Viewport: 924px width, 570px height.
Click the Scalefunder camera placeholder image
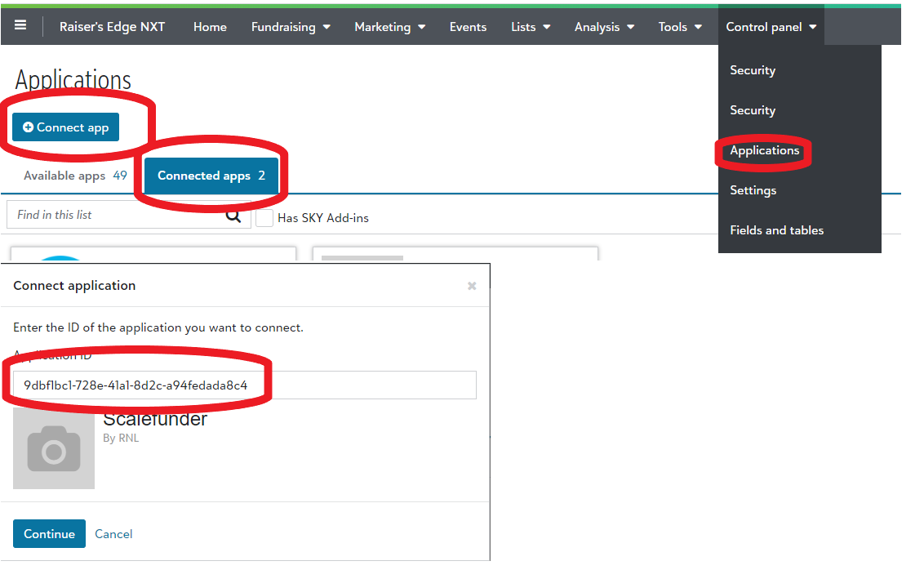(x=54, y=448)
